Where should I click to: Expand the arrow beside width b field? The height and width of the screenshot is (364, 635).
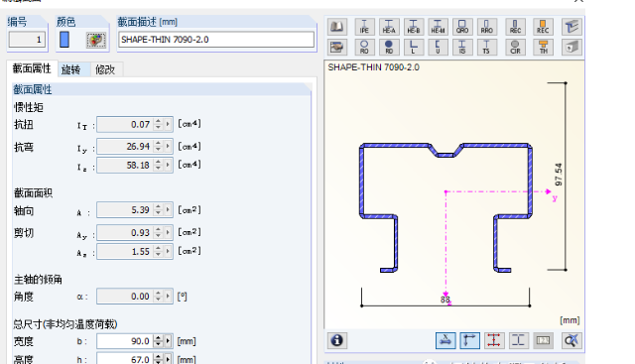(x=168, y=341)
